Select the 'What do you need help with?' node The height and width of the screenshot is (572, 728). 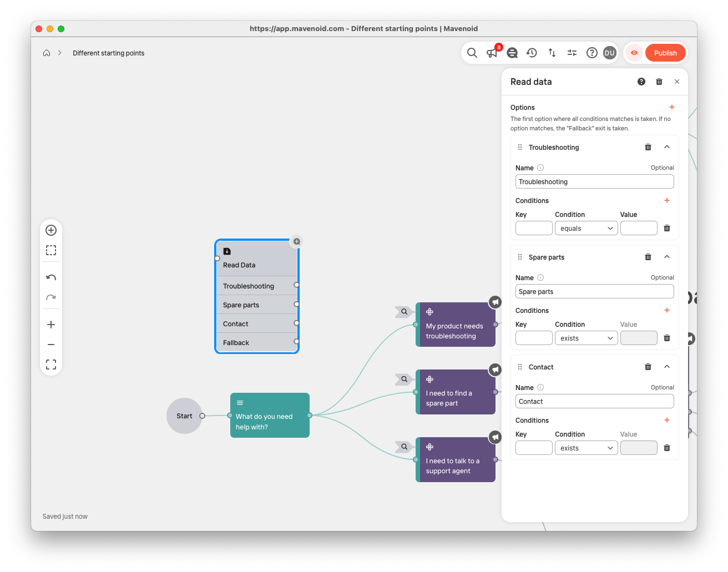tap(270, 416)
